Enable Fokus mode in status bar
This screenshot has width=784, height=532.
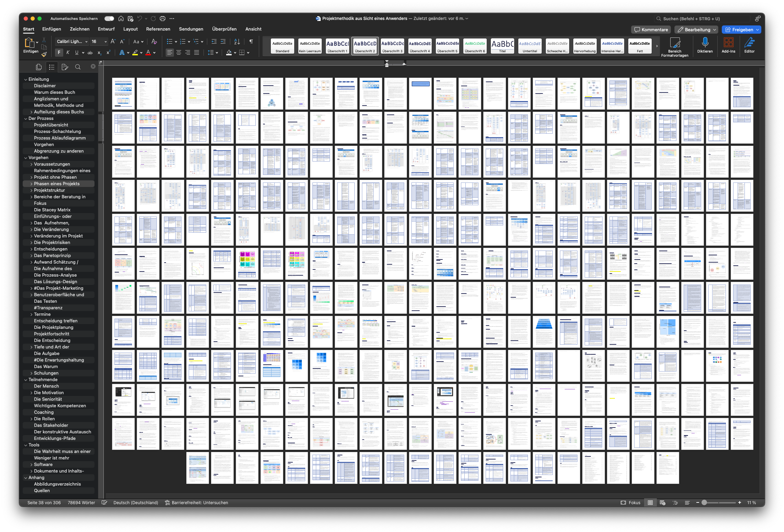(630, 502)
